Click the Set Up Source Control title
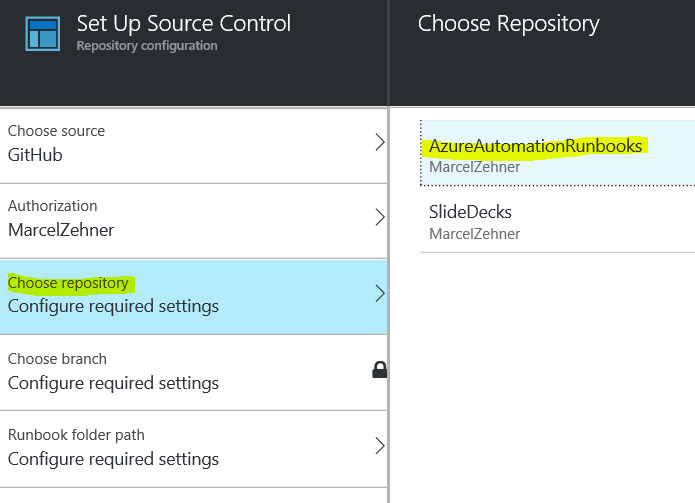Image resolution: width=695 pixels, height=503 pixels. point(183,23)
